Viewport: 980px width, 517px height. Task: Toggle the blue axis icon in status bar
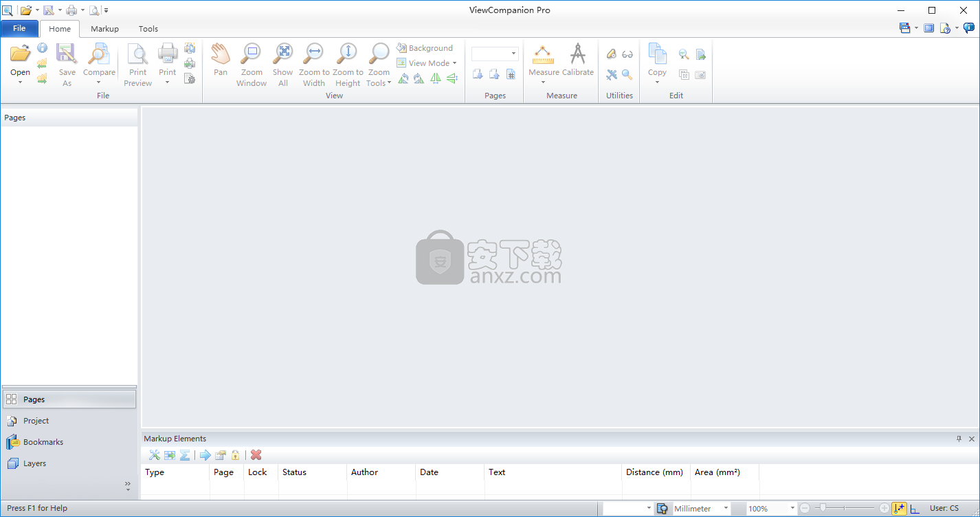tap(915, 509)
